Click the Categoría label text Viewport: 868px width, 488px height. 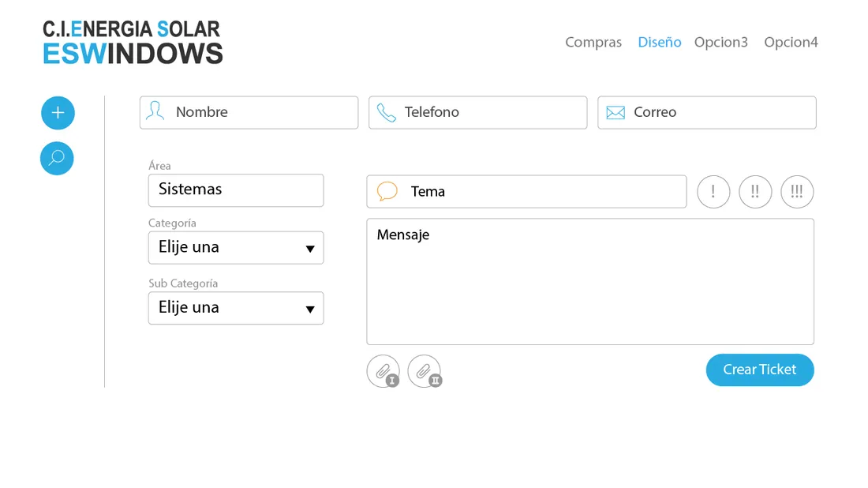point(172,223)
